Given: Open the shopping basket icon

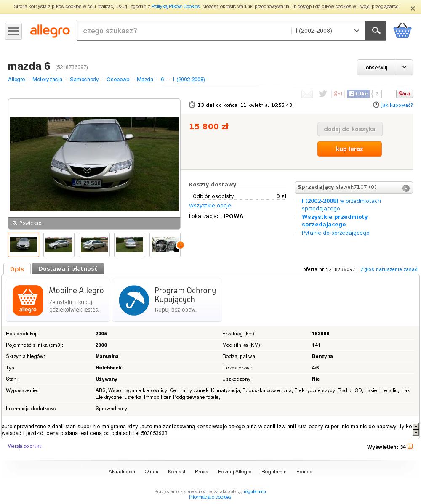Looking at the screenshot, I should click(402, 31).
